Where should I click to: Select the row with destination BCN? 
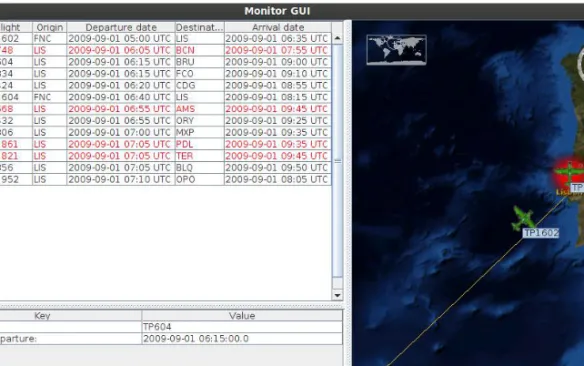165,50
